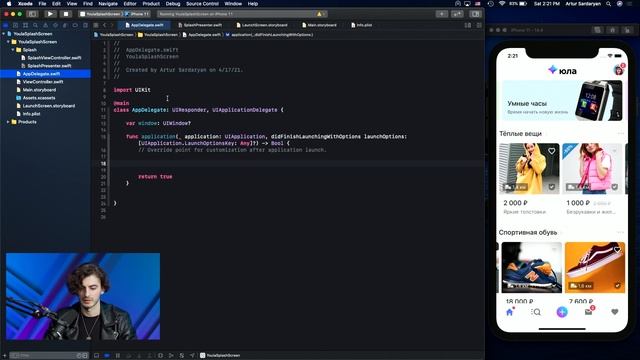Toggle the inspectors panel button
Image resolution: width=640 pixels, height=360 pixels.
pyautogui.click(x=475, y=14)
